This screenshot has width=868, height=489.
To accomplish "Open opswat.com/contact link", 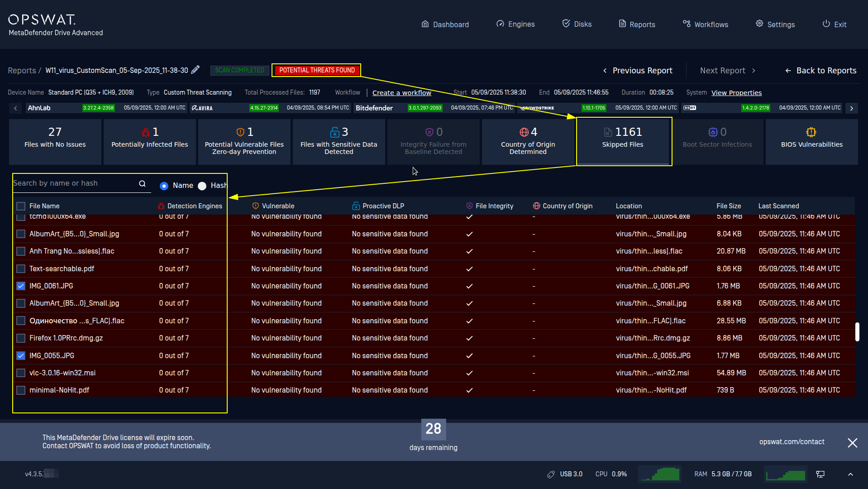I will pyautogui.click(x=792, y=442).
